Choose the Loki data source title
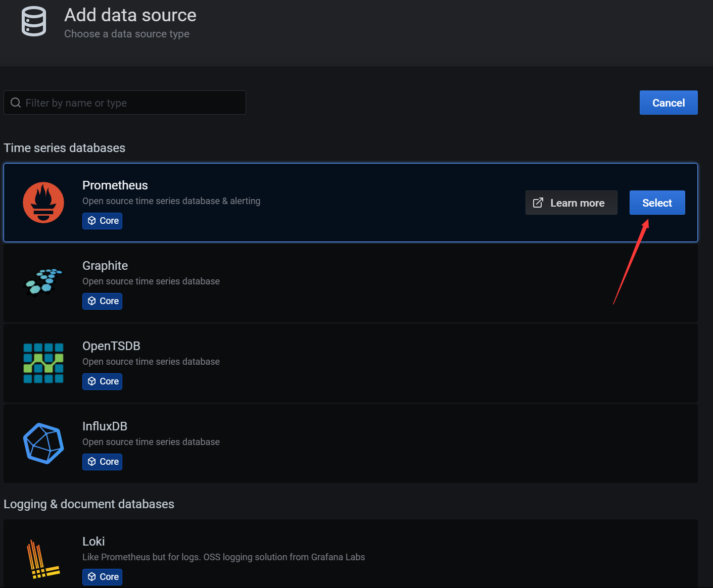The width and height of the screenshot is (713, 588). coord(93,542)
